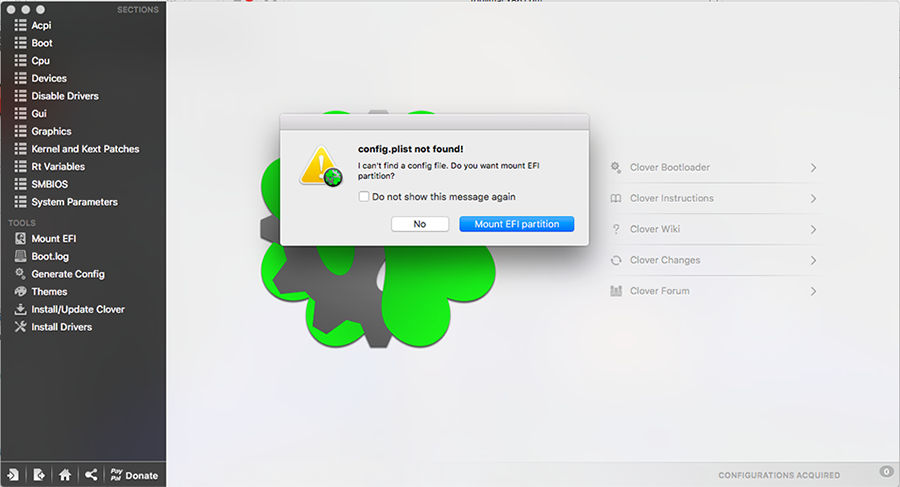Click the Devices section list icon

tap(21, 78)
